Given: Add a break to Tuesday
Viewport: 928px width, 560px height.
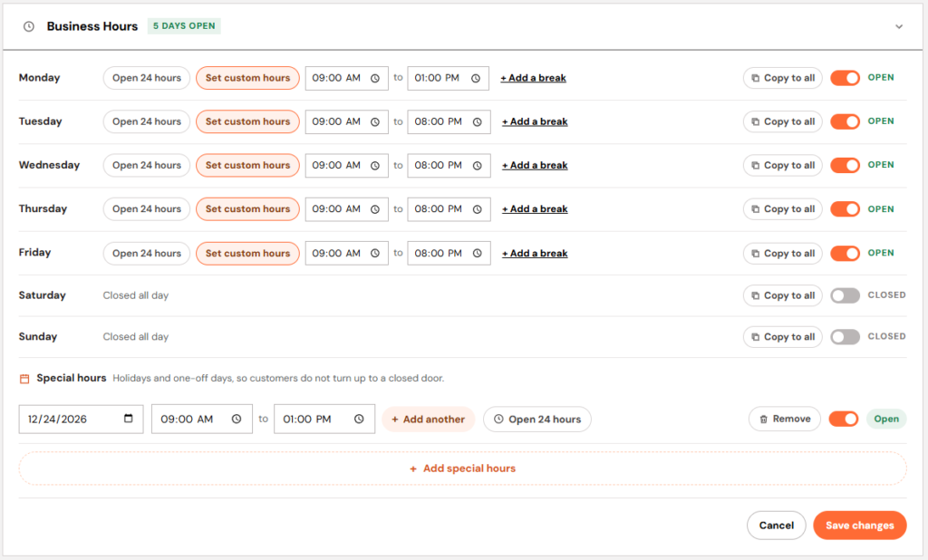Looking at the screenshot, I should pos(535,122).
